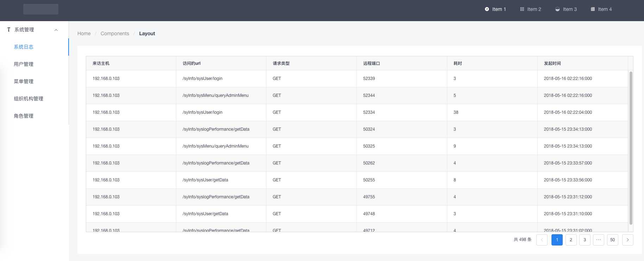Click the 远程端口 column header

[x=402, y=63]
